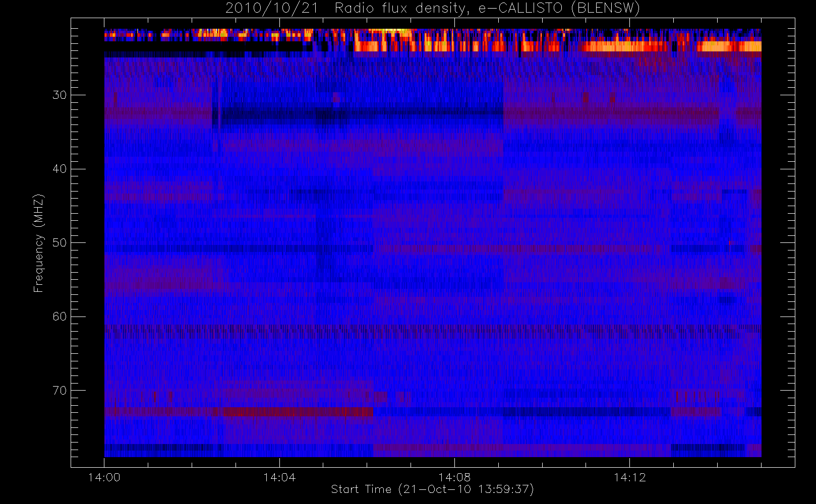The image size is (816, 504).
Task: Click the 60 MHz frequency tick label
Action: [x=60, y=317]
